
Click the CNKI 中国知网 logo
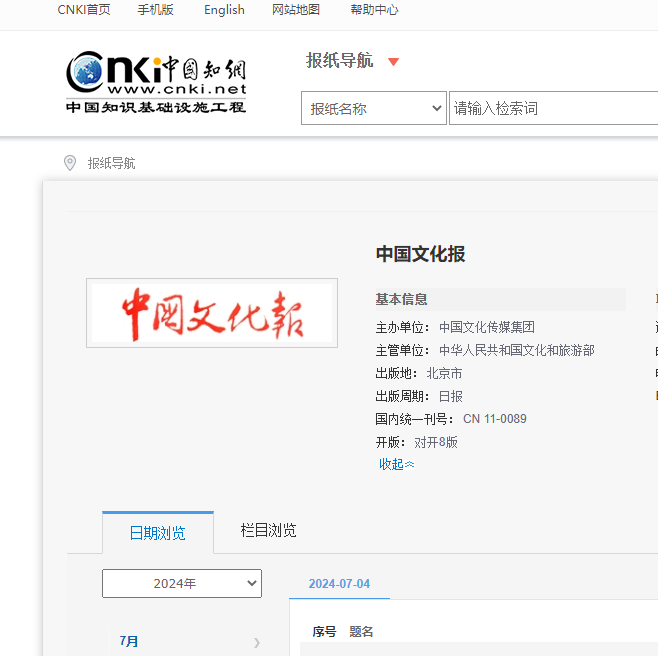click(x=156, y=82)
